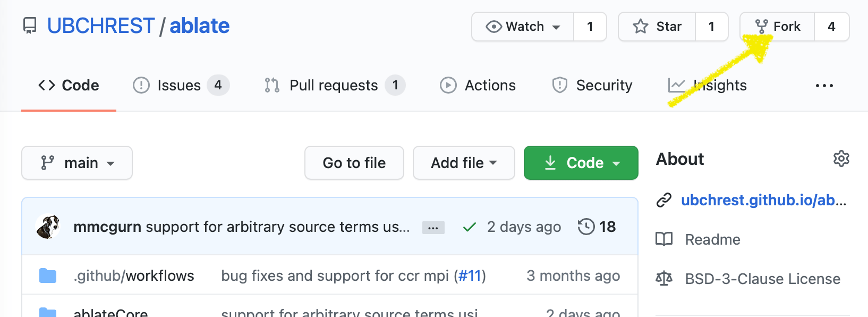The height and width of the screenshot is (317, 868).
Task: Open commit 'bug fixes and support for ccr mpi'
Action: tap(335, 276)
